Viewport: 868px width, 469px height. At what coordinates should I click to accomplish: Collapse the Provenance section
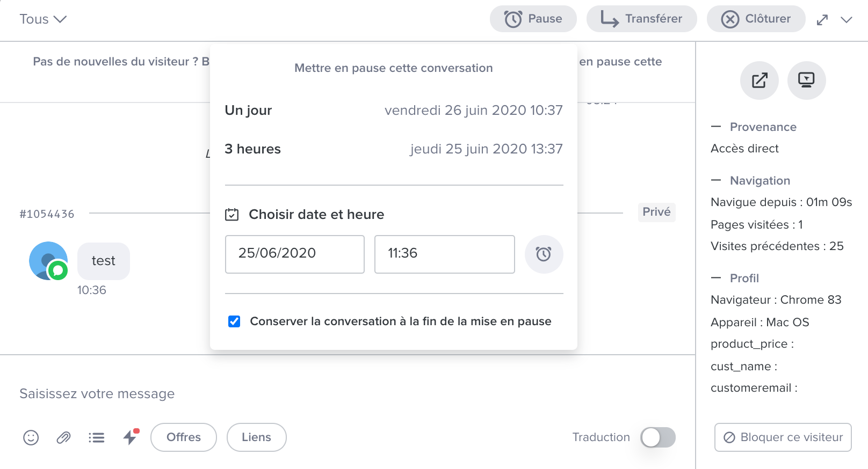[x=716, y=127]
